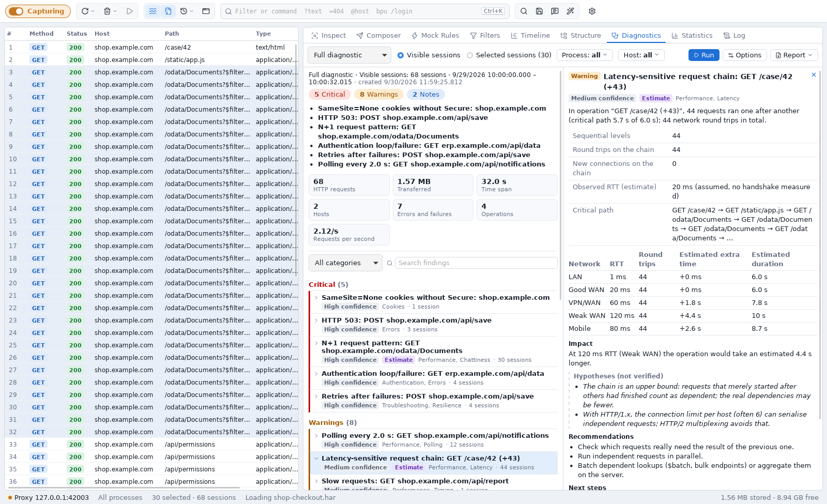The image size is (827, 504).
Task: Select session 2 /static/app.js
Action: tap(151, 59)
